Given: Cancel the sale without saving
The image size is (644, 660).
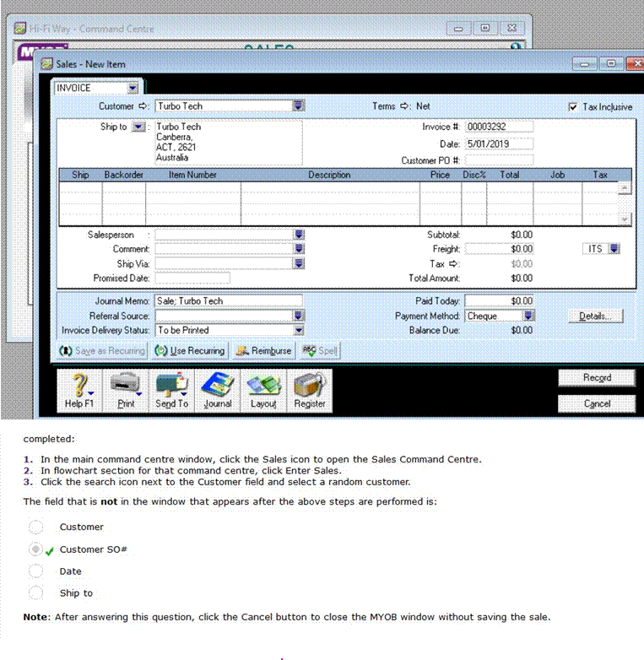Looking at the screenshot, I should pyautogui.click(x=597, y=403).
